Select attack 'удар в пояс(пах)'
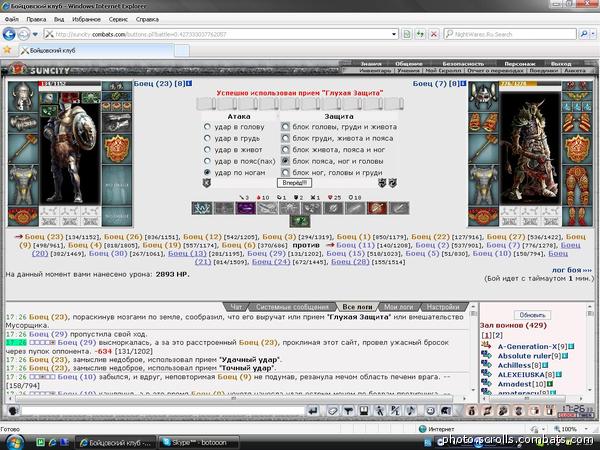 tap(207, 161)
